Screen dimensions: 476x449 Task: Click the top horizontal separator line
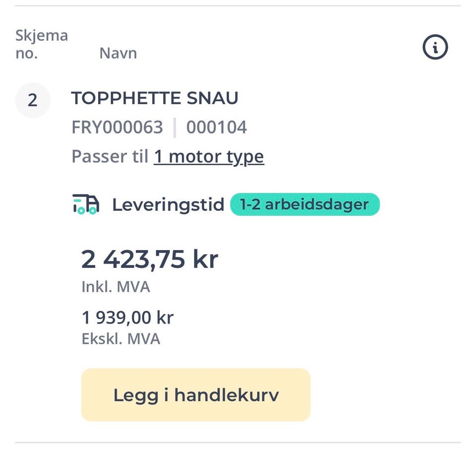238,6
